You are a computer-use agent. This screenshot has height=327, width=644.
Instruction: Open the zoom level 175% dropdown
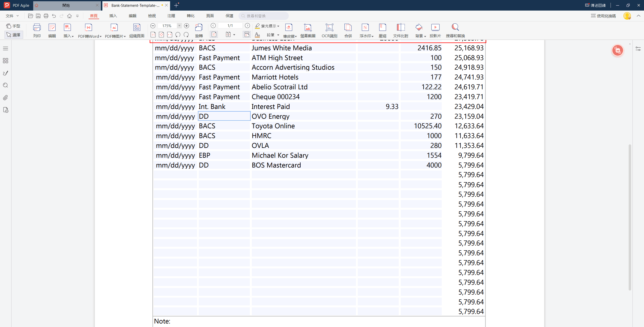[179, 26]
